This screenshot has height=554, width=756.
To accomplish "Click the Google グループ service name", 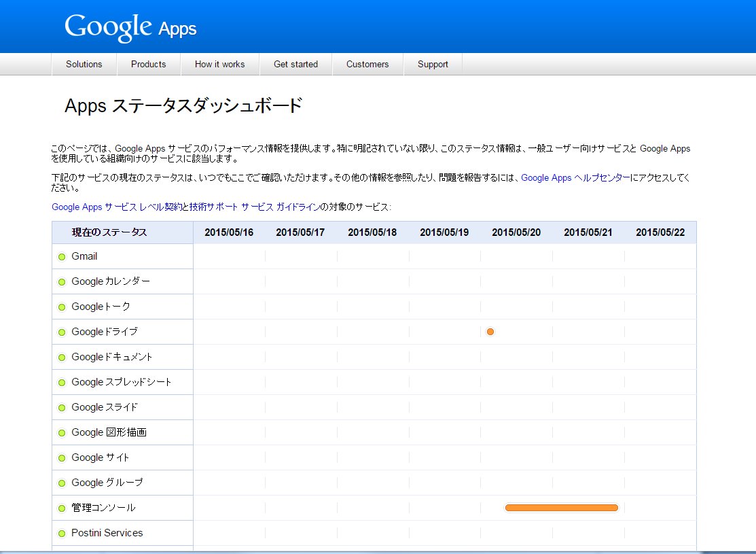I will (107, 482).
